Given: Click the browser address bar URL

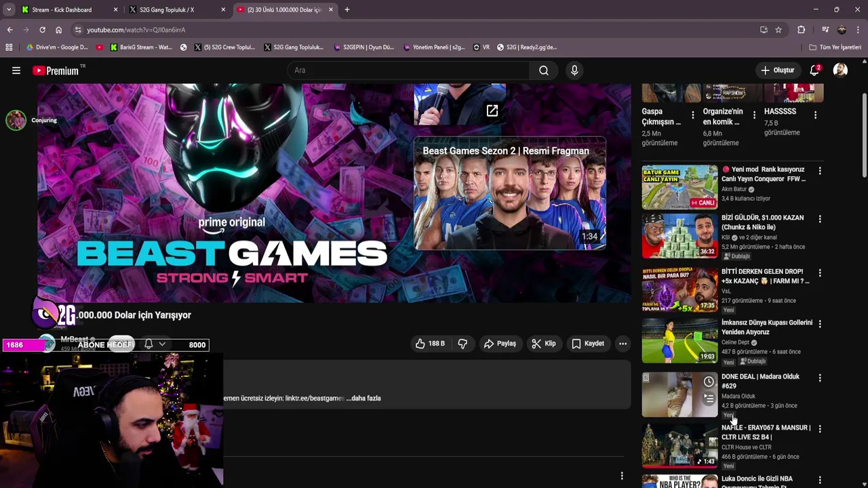Looking at the screenshot, I should point(136,30).
